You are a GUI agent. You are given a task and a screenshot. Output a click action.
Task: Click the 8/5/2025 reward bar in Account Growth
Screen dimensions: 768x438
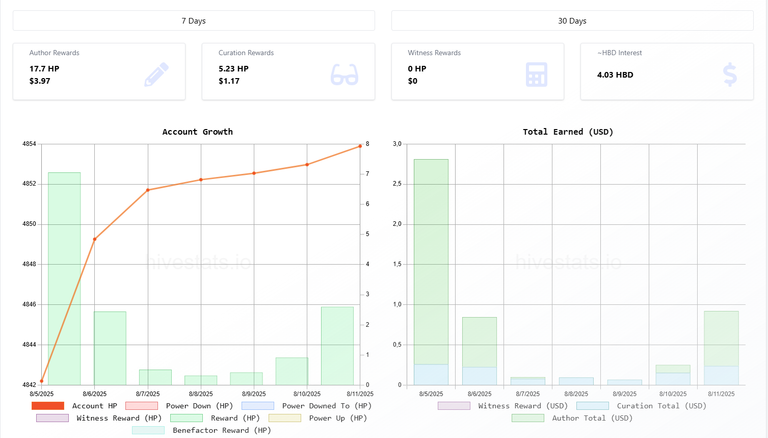pos(64,278)
